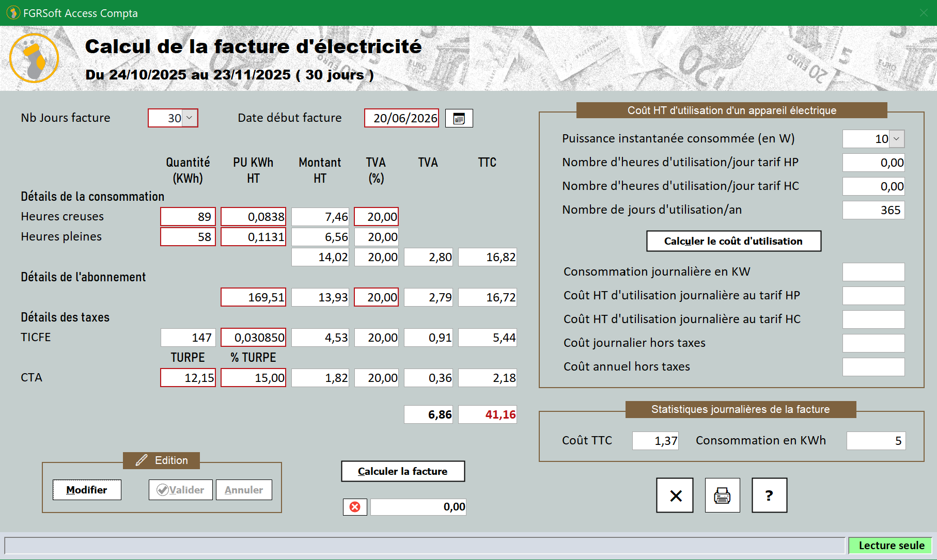Click heures d'utilisation tarif HC field

(x=873, y=186)
